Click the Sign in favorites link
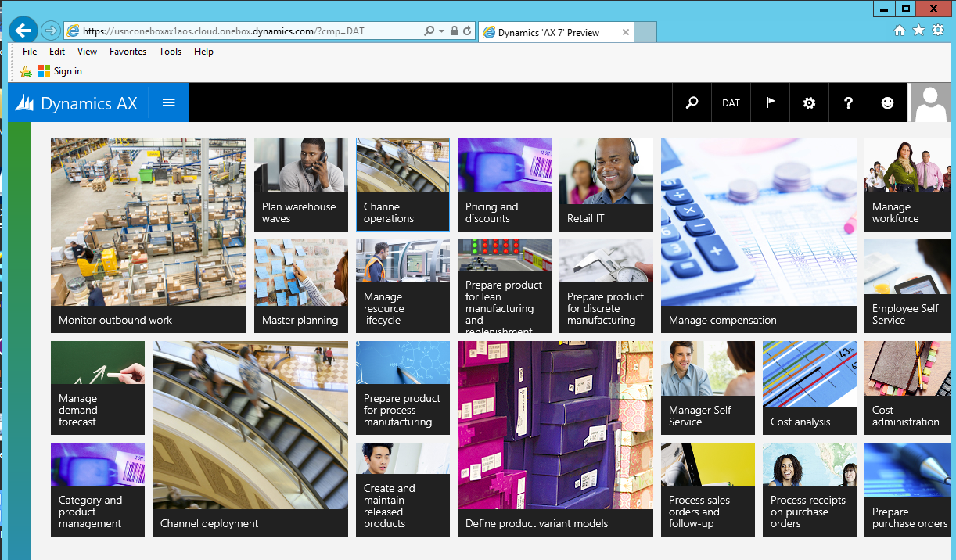The width and height of the screenshot is (956, 560). [60, 71]
